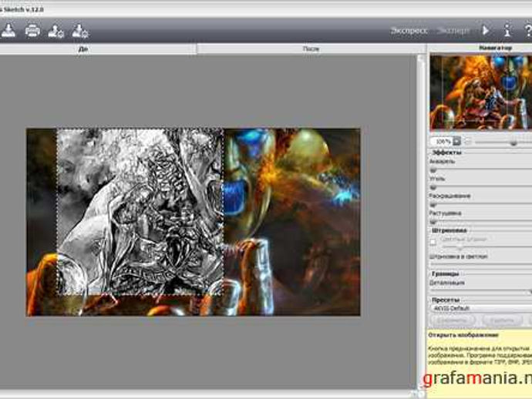Open the zoom percentage dropdown arrow
This screenshot has height=399, width=532.
click(456, 142)
